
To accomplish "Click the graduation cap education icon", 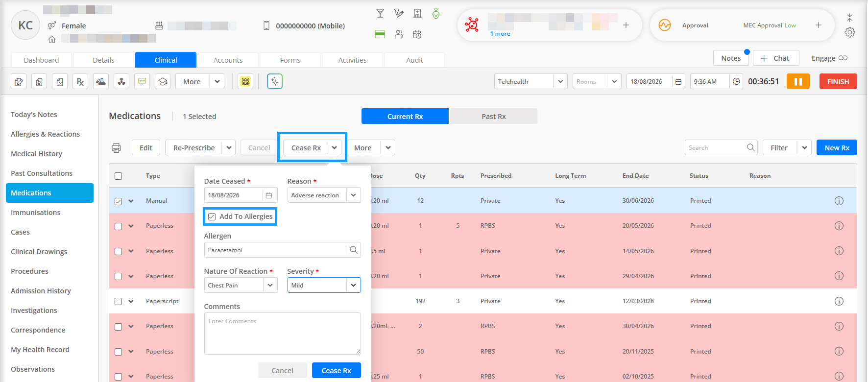I will point(163,82).
